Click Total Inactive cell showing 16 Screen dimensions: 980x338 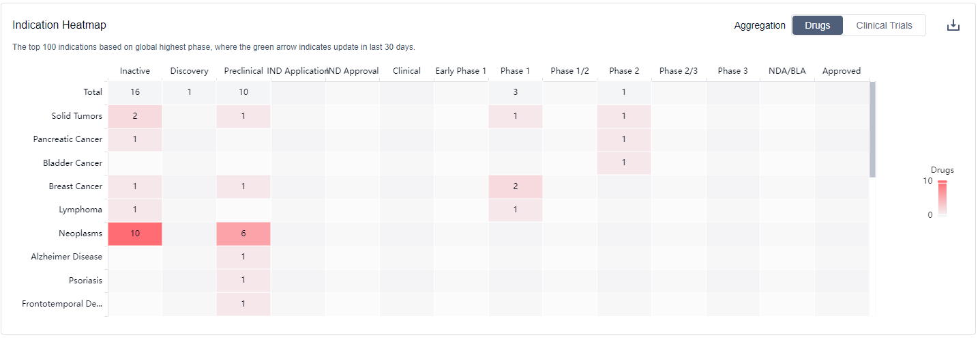pyautogui.click(x=135, y=92)
